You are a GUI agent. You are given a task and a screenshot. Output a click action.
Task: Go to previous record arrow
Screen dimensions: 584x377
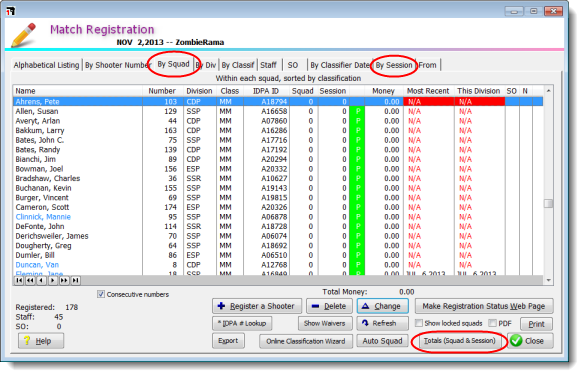click(41, 280)
